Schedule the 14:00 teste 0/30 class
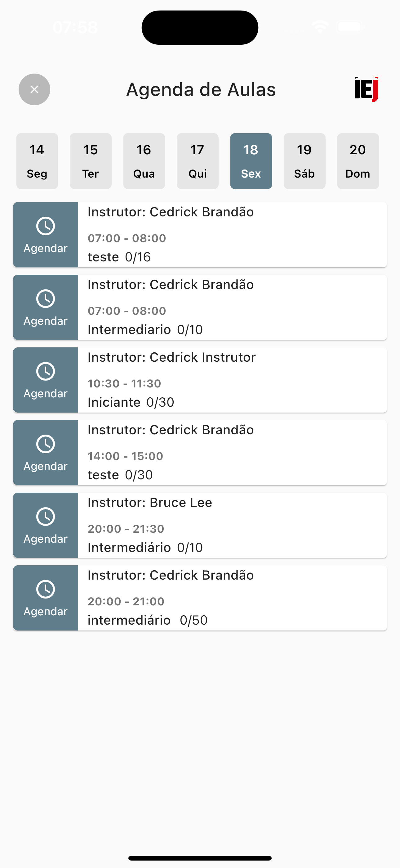This screenshot has height=868, width=400. tap(46, 453)
